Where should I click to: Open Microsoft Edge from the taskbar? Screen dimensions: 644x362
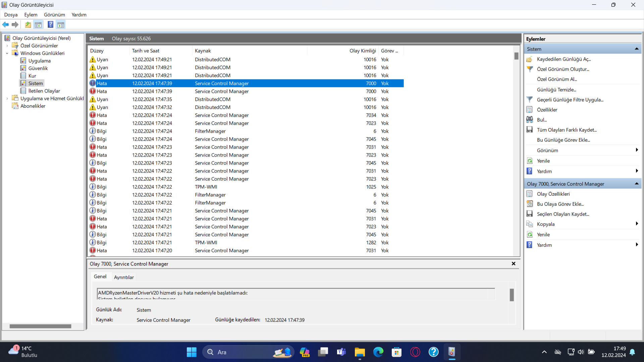tap(378, 352)
